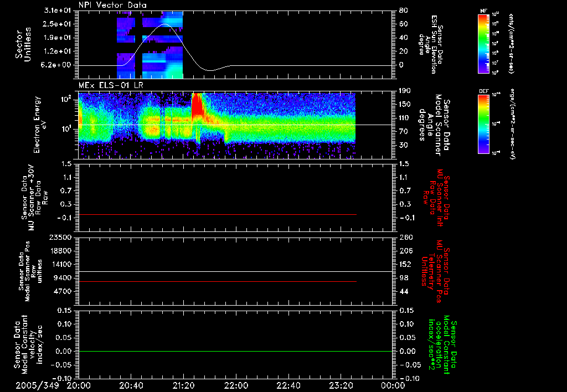Viewport: 567px width, 392px height.
Task: Click the "Sector Unitless" axis title
Action: pyautogui.click(x=23, y=44)
